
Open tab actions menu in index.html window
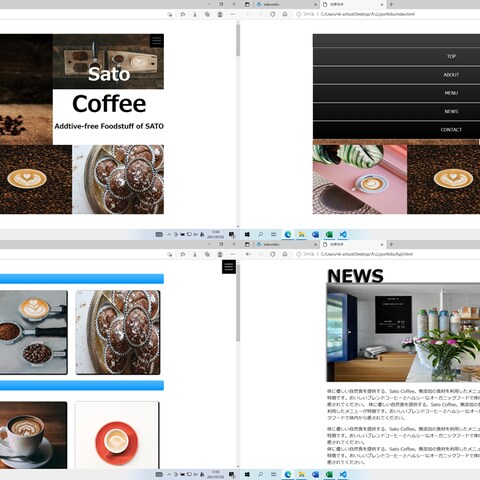247,4
